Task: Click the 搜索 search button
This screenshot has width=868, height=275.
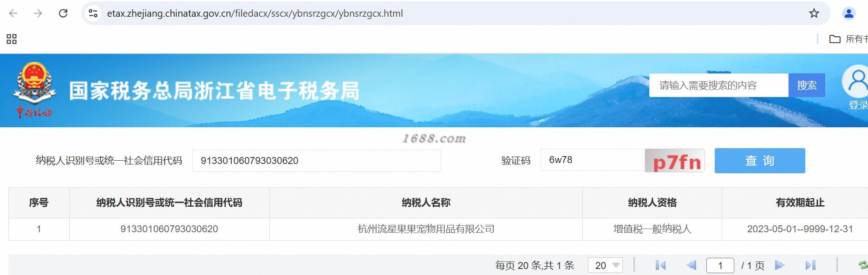Action: point(807,85)
